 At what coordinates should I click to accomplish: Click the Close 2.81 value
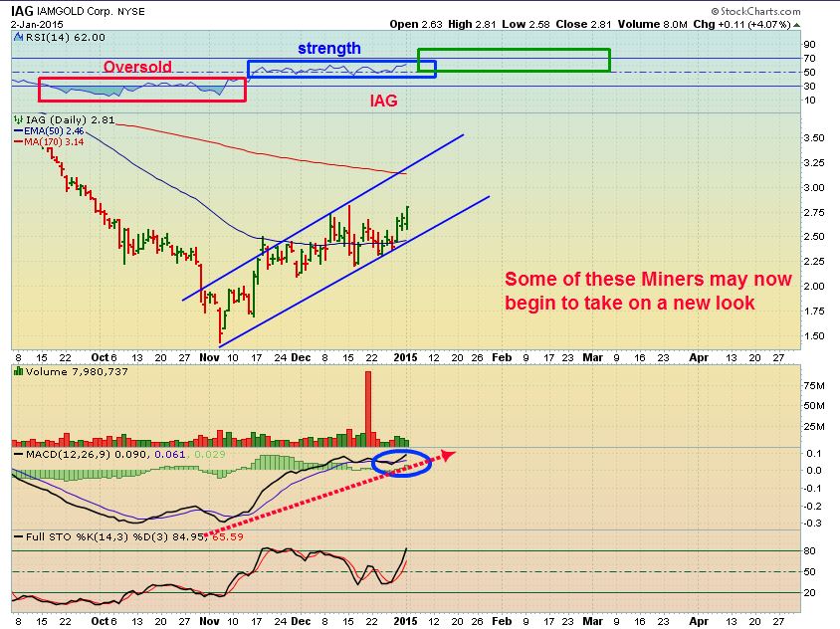(x=583, y=24)
